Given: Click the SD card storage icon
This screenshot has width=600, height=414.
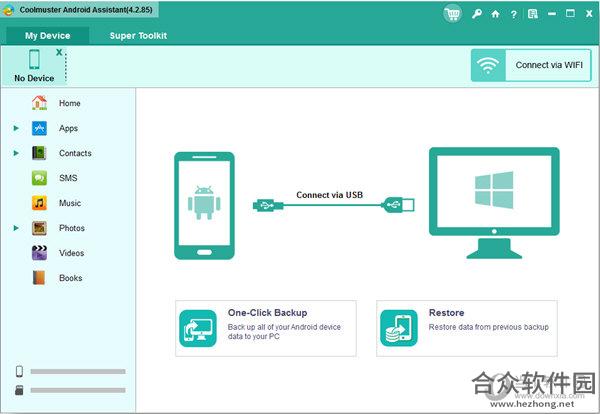Looking at the screenshot, I should (x=19, y=390).
